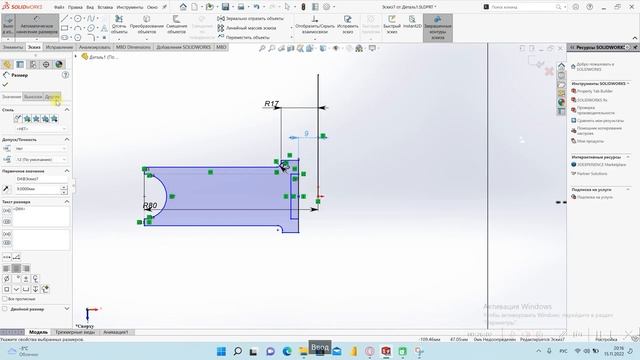Open the Вставка menu

(105, 7)
